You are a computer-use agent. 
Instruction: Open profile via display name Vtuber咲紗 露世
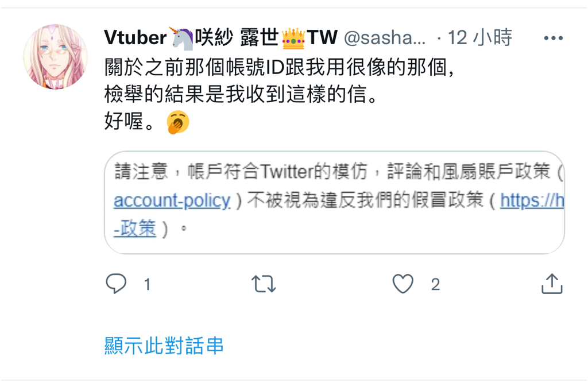click(x=221, y=38)
